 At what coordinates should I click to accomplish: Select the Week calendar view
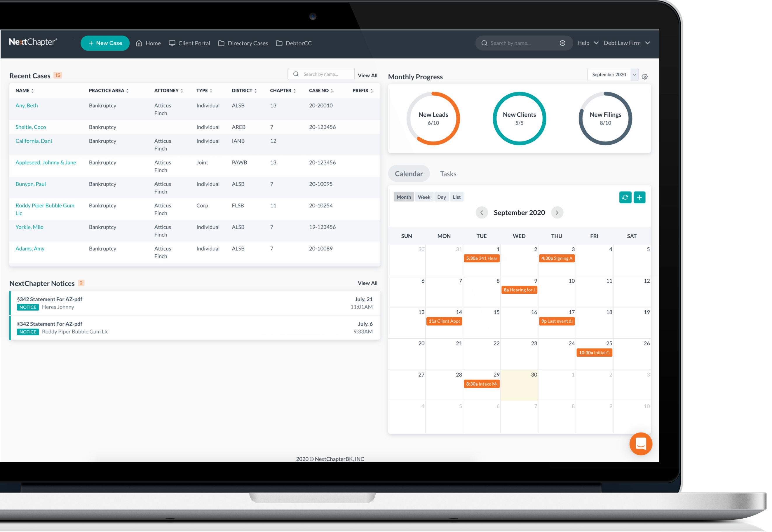coord(424,197)
